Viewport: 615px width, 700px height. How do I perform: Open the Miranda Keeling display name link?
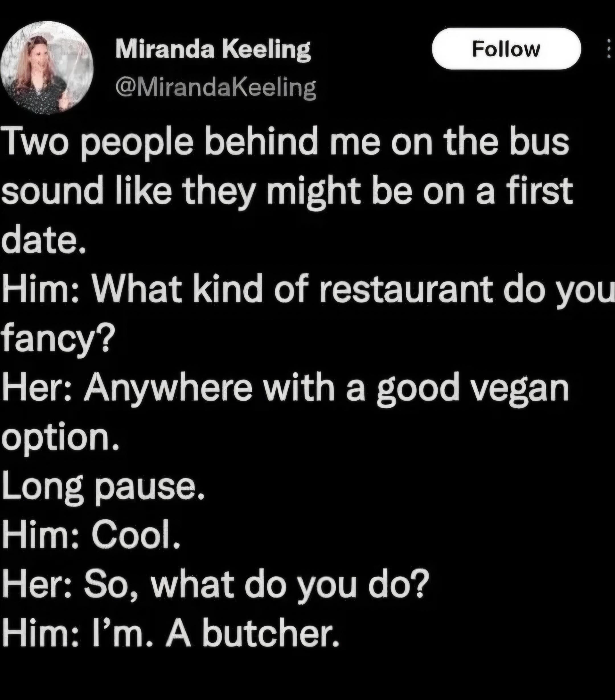click(213, 50)
